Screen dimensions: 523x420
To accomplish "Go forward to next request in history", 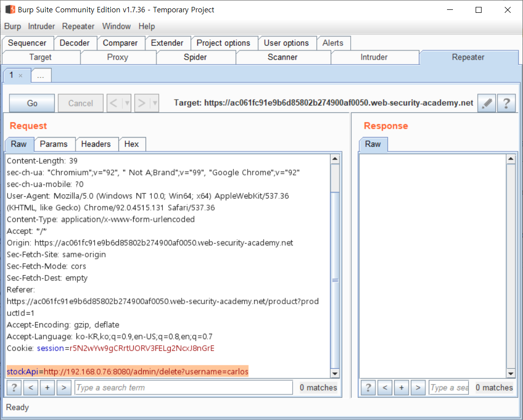I will 142,103.
